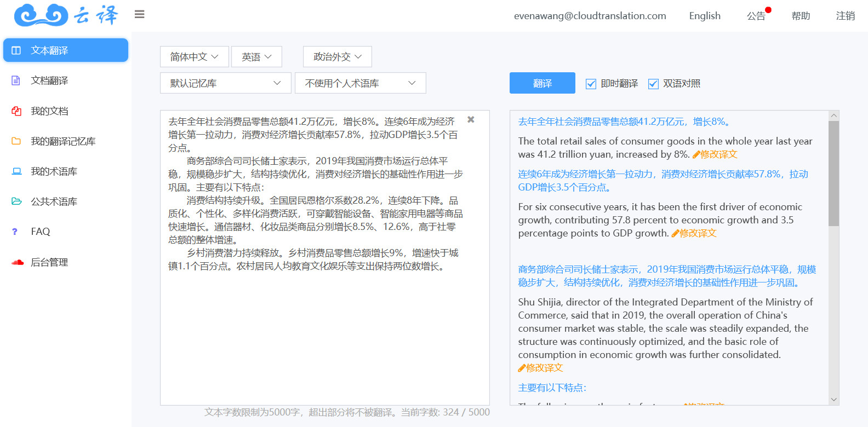Click the 我的文档 copy icon
The width and height of the screenshot is (868, 427).
point(16,111)
